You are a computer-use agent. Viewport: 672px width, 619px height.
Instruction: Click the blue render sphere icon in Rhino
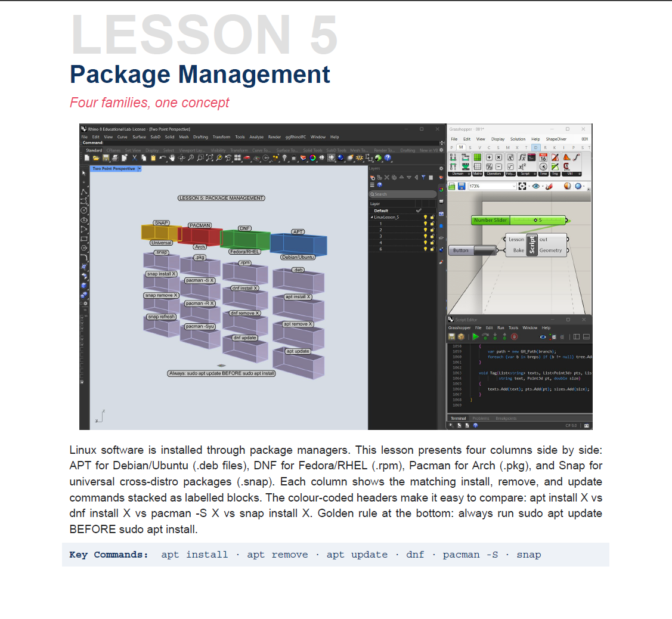[340, 158]
